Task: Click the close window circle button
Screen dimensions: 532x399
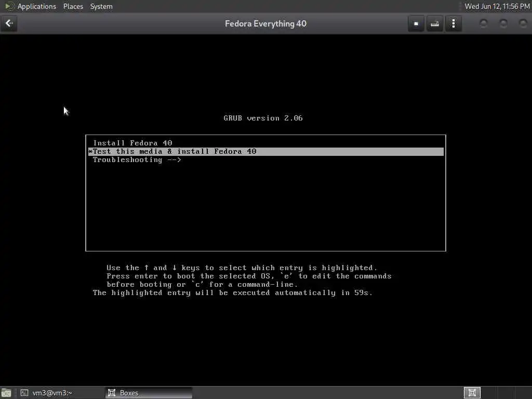Action: (523, 23)
